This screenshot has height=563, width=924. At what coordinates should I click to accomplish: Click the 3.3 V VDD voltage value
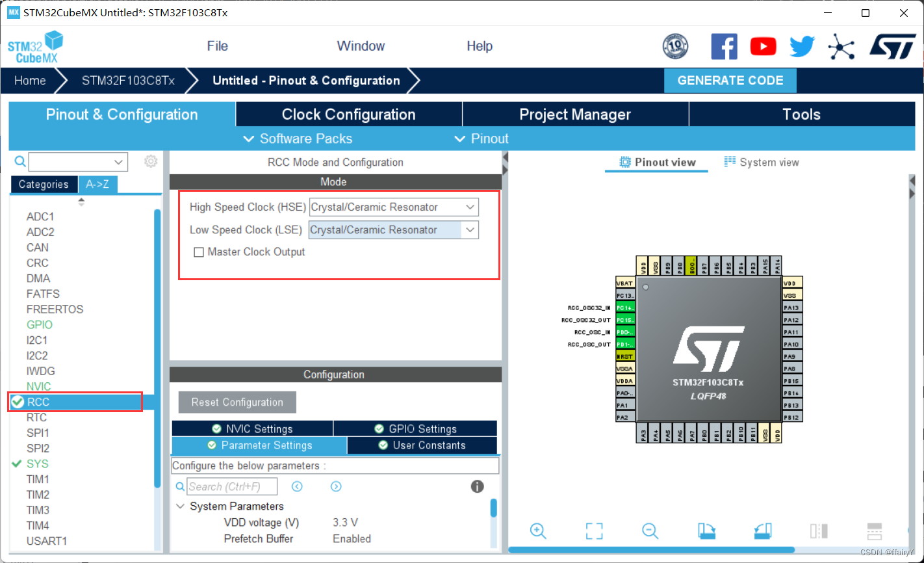[345, 523]
